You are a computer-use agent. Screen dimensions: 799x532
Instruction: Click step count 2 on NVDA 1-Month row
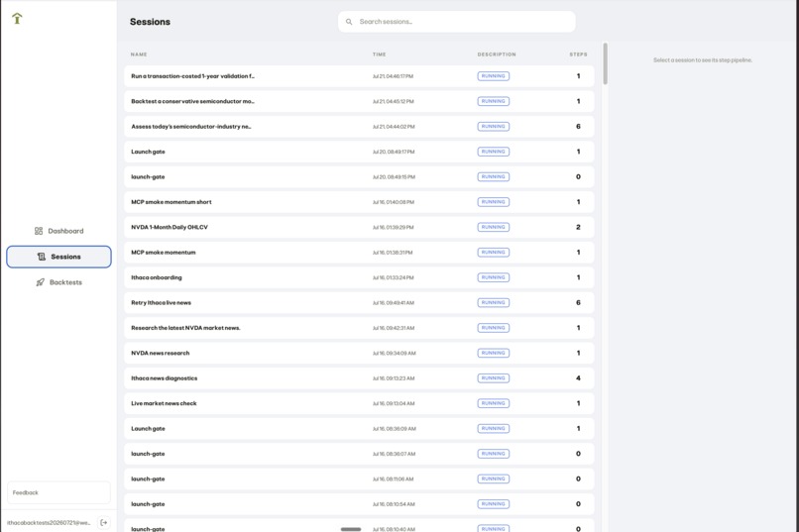[578, 227]
